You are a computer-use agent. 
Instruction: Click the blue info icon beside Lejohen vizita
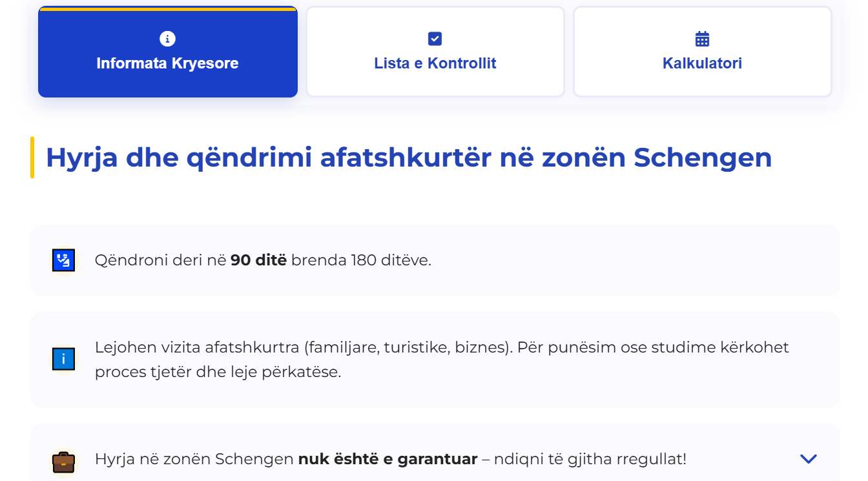64,359
